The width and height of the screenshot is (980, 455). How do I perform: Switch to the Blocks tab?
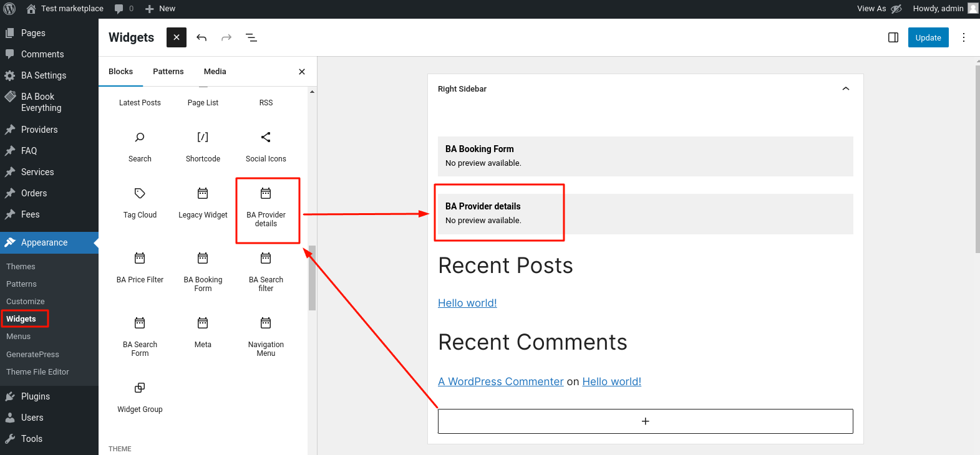pos(121,72)
